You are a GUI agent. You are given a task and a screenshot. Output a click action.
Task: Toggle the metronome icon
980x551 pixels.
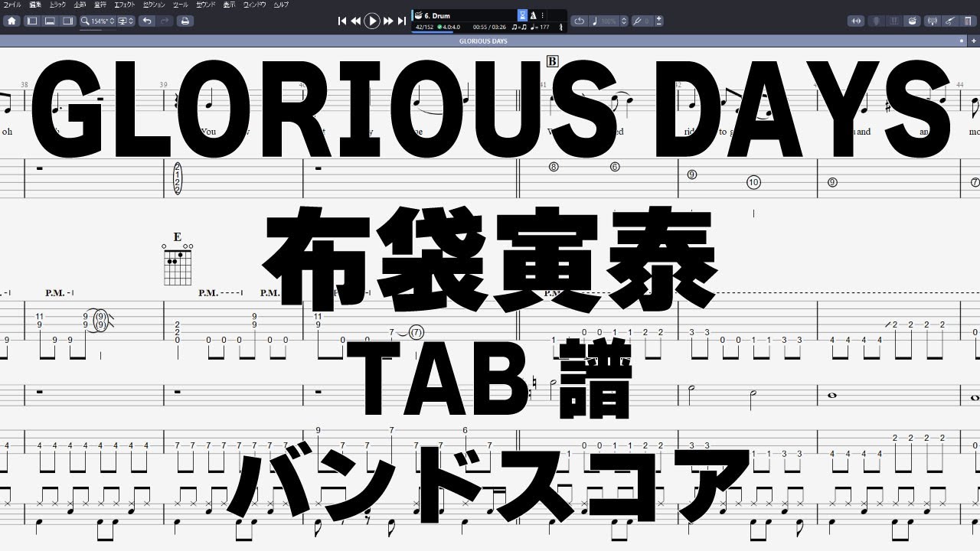tap(533, 15)
